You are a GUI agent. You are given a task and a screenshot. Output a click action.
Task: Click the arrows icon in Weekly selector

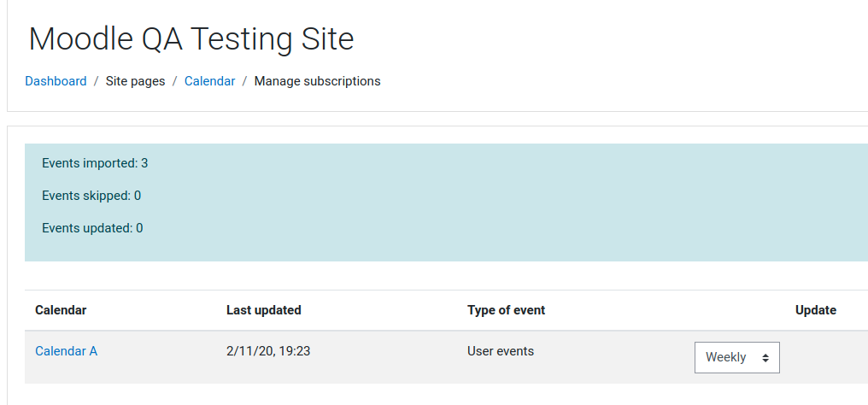765,358
